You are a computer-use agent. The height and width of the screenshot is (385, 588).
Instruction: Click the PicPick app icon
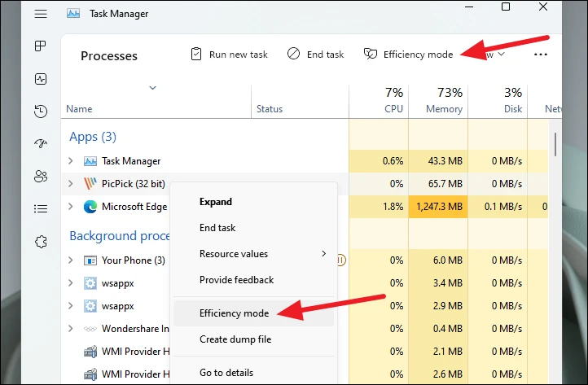[x=90, y=183]
